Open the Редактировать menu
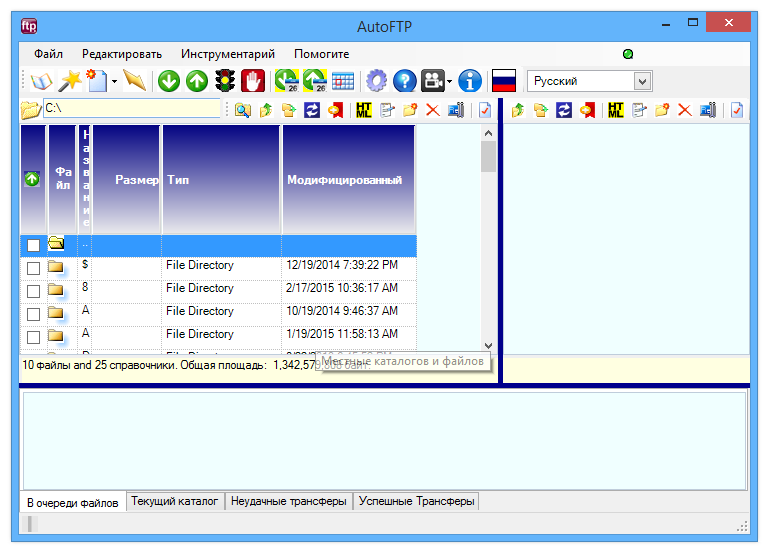 [x=122, y=54]
